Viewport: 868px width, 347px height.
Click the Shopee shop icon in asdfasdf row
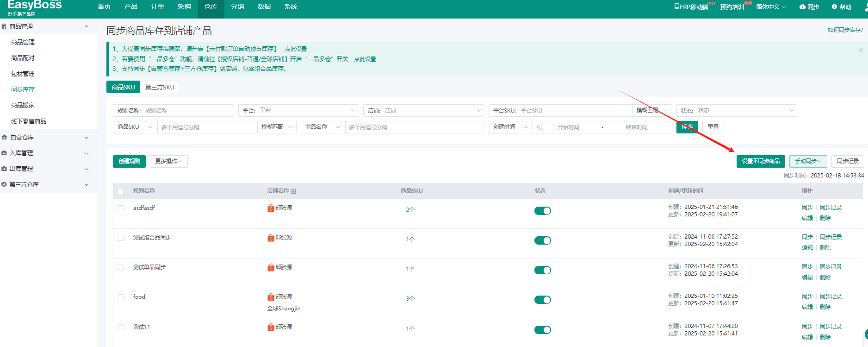pos(271,208)
